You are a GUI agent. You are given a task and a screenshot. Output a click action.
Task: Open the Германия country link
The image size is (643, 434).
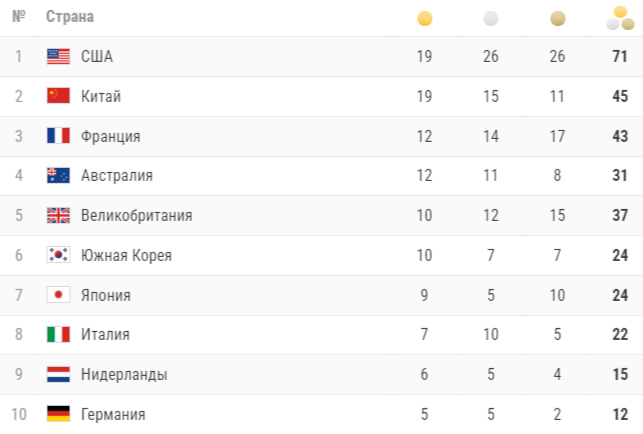pyautogui.click(x=113, y=414)
